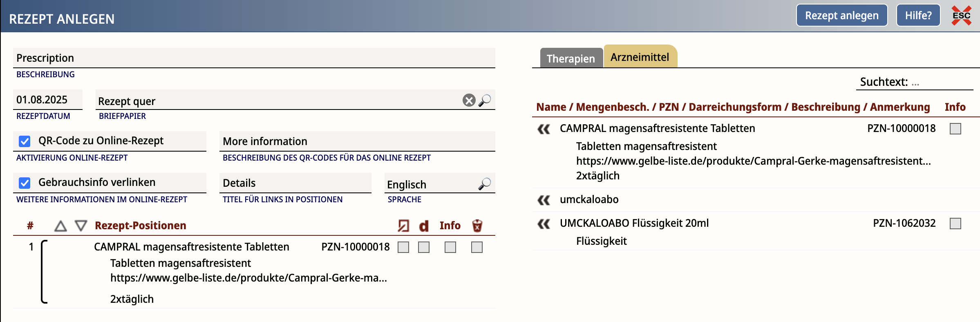
Task: Move position down with the down triangle
Action: (x=81, y=226)
